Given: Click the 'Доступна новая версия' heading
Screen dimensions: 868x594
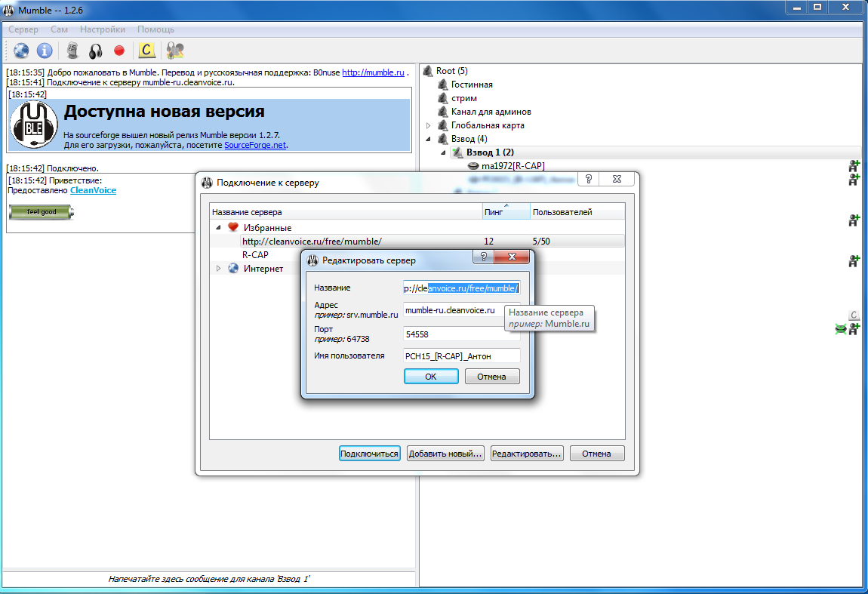Looking at the screenshot, I should click(164, 112).
